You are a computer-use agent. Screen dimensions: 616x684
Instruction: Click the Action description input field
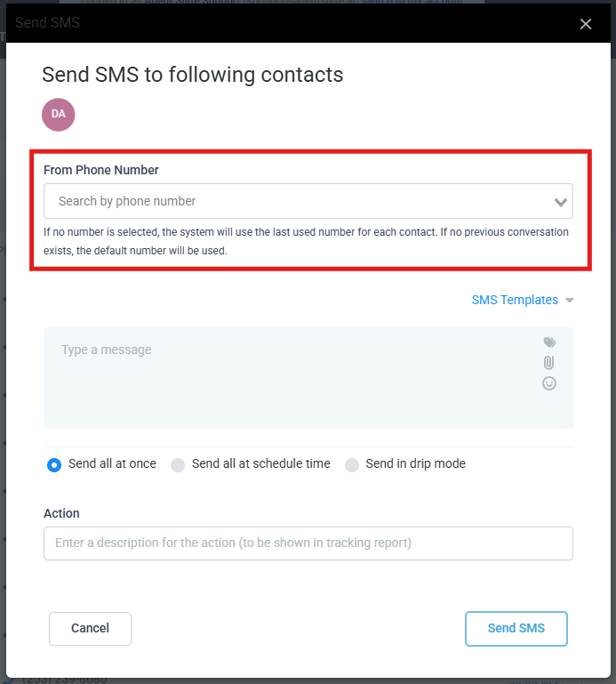click(308, 543)
